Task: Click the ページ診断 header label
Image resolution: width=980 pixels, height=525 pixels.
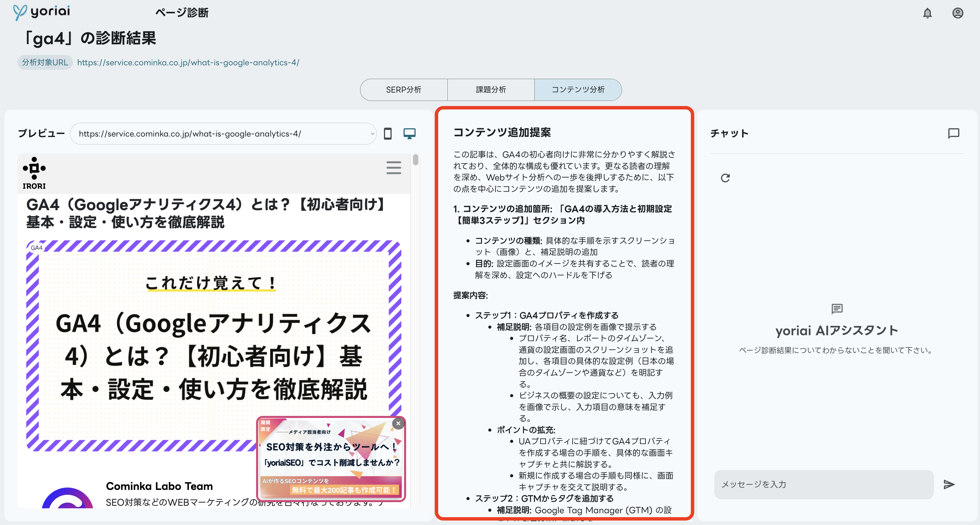Action: pyautogui.click(x=182, y=13)
